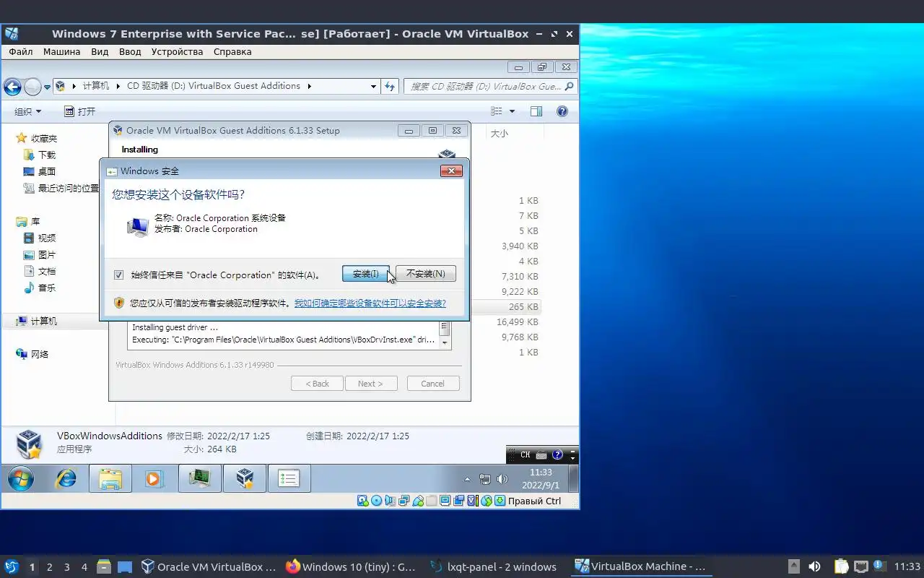Click VirtualBox shared folders status icon
This screenshot has width=924, height=578.
click(432, 501)
